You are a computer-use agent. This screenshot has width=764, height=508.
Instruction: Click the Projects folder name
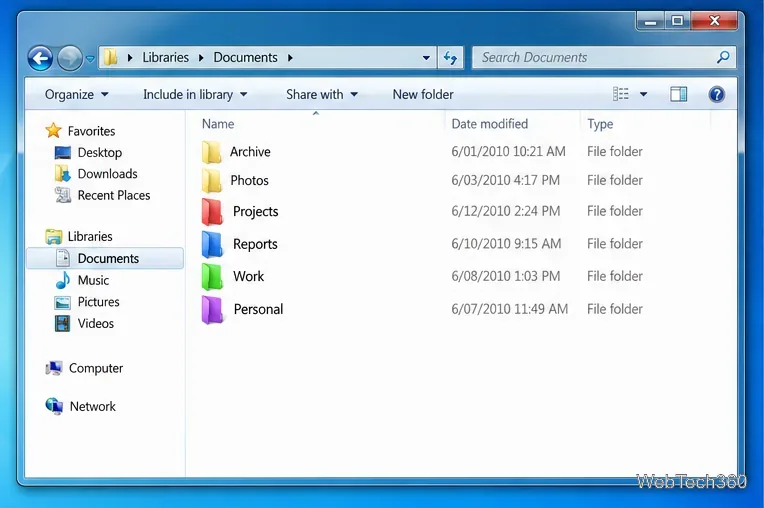pyautogui.click(x=256, y=211)
